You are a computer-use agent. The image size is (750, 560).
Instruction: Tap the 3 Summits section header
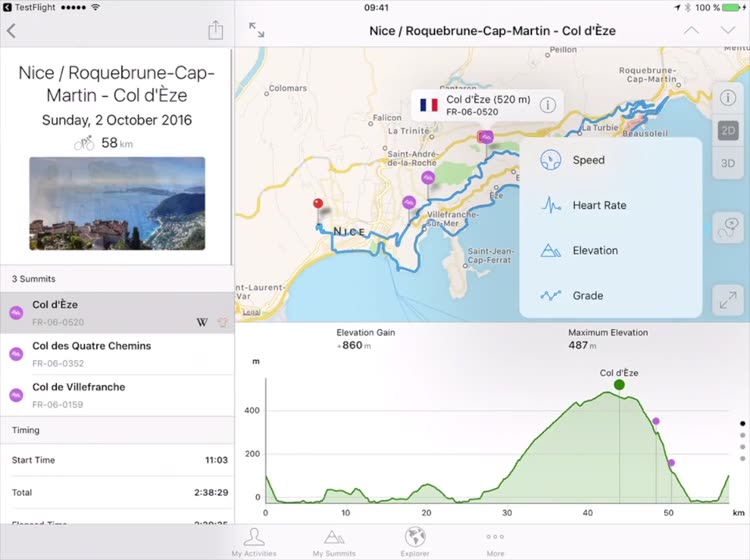[x=117, y=279]
